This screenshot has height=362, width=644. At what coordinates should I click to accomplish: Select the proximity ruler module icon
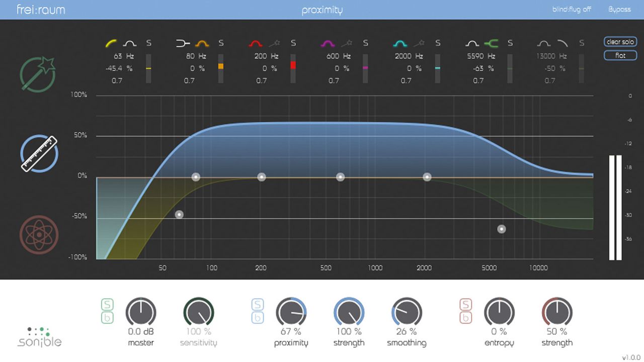pyautogui.click(x=39, y=153)
